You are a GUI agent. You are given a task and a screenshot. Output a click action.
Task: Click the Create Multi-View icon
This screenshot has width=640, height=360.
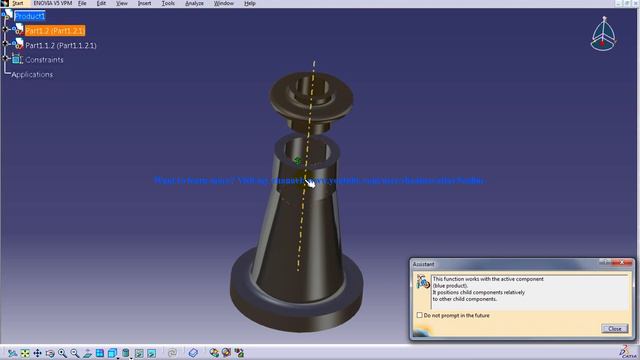click(100, 353)
